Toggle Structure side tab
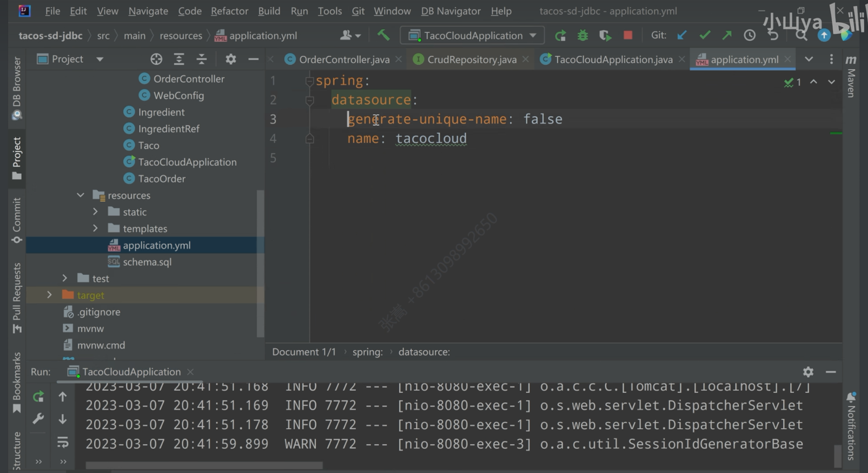868x473 pixels. (x=17, y=450)
